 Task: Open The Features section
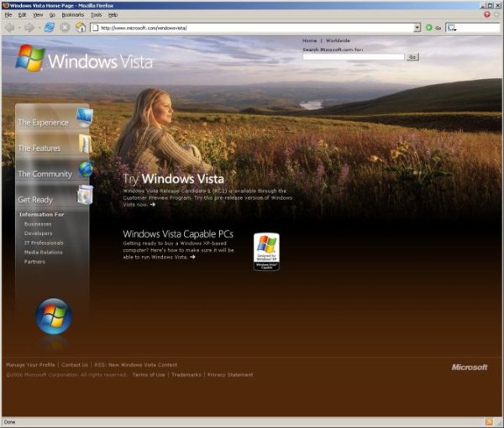pos(39,149)
